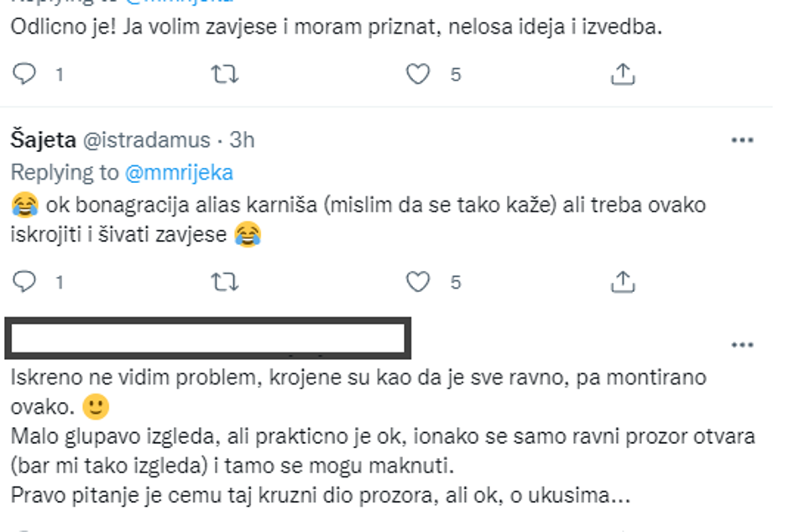Share Šajeta's tweet

(622, 282)
